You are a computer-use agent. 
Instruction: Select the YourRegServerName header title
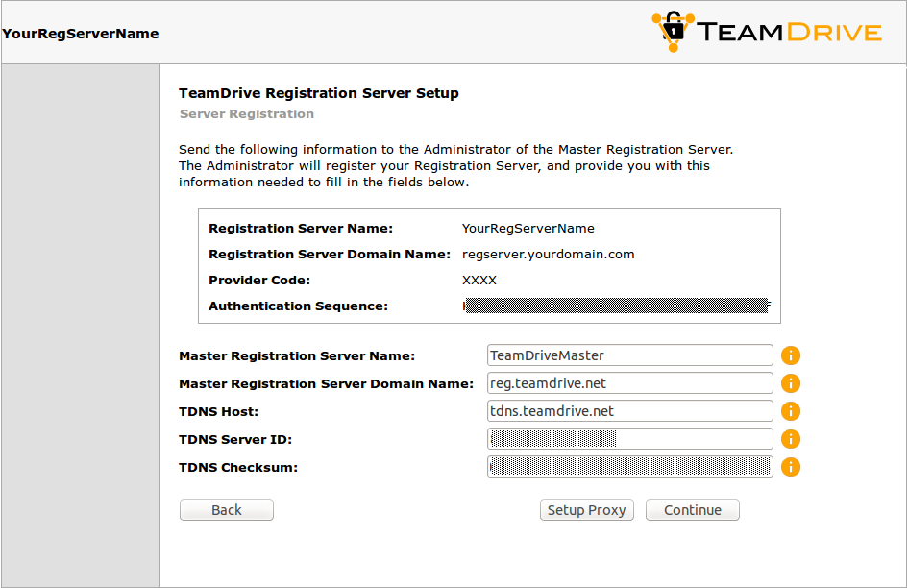point(81,34)
